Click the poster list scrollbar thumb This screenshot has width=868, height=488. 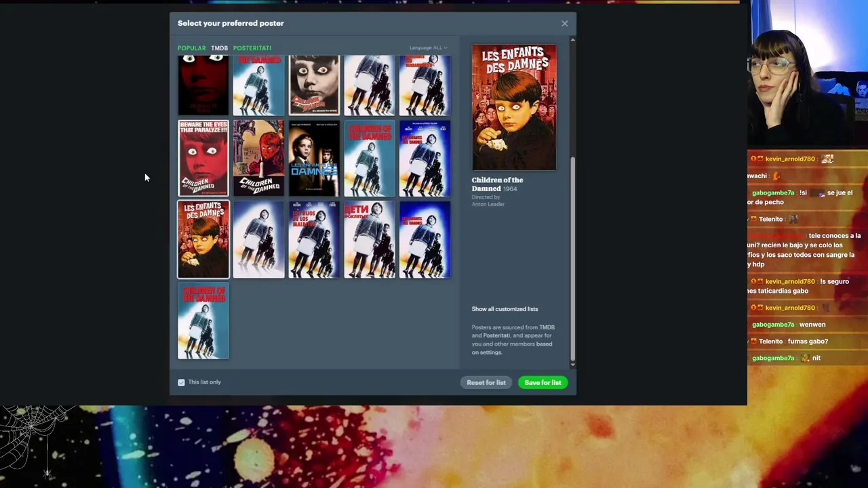click(572, 258)
